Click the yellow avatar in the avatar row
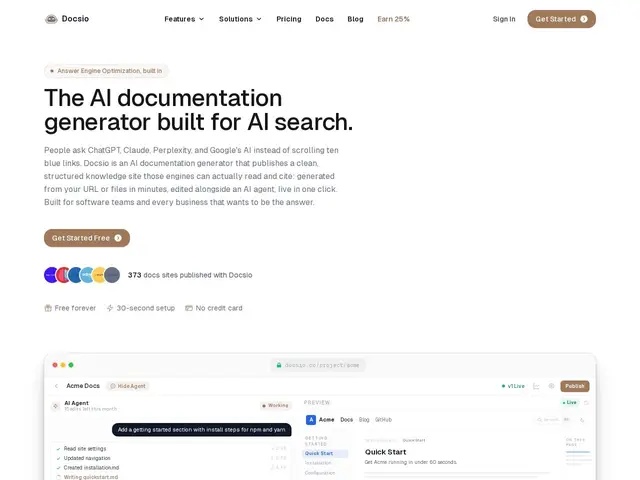Viewport: 640px width, 480px height. [x=99, y=275]
